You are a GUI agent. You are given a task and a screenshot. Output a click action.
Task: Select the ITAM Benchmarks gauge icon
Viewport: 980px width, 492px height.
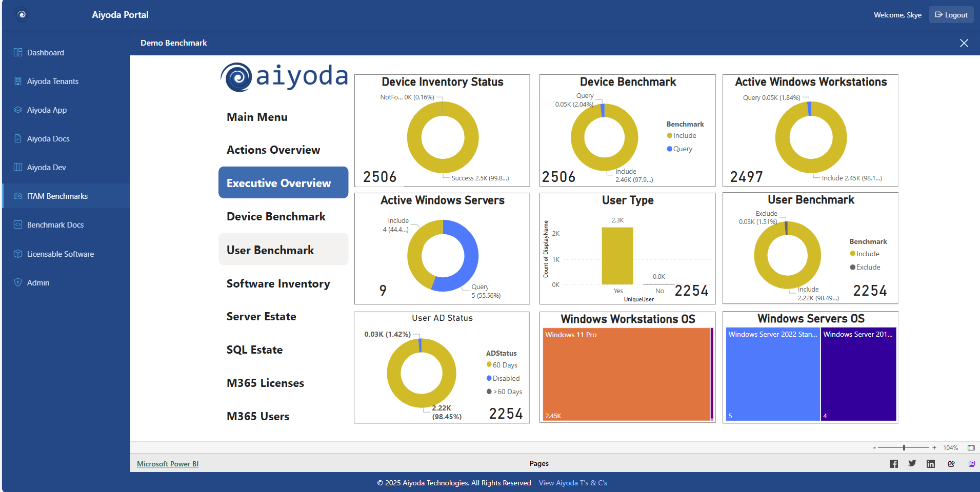tap(17, 196)
